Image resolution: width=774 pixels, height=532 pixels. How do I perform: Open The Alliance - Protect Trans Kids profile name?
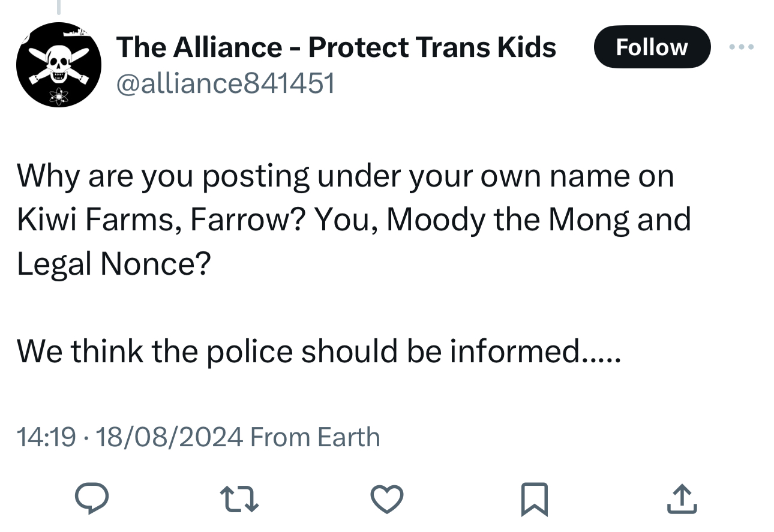336,47
